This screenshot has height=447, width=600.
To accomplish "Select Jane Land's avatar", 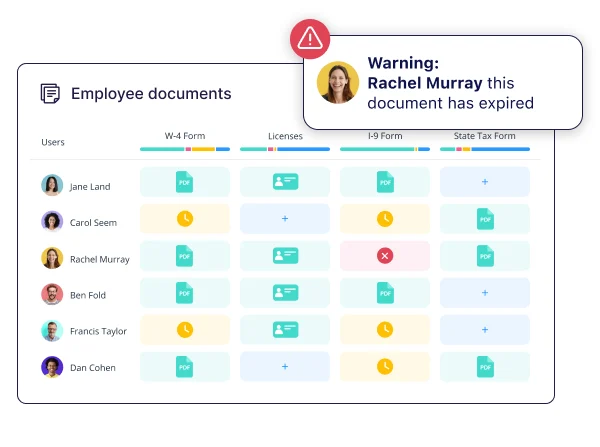I will [52, 185].
